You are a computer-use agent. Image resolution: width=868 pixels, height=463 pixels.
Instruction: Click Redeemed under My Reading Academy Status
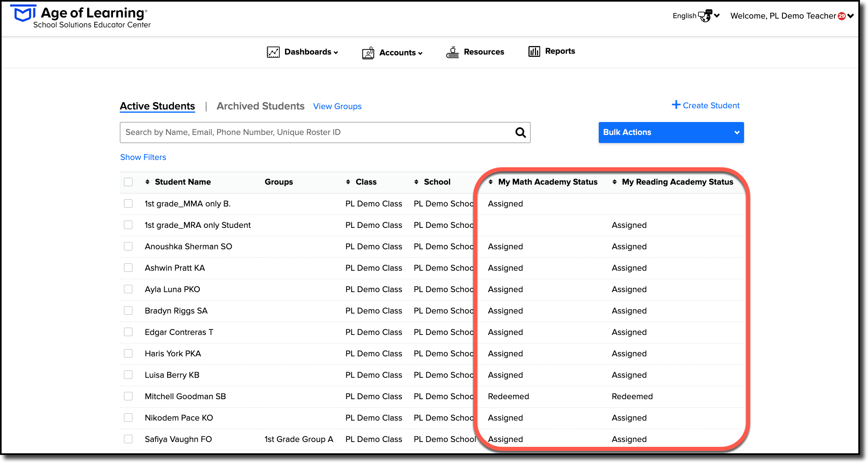pyautogui.click(x=632, y=397)
